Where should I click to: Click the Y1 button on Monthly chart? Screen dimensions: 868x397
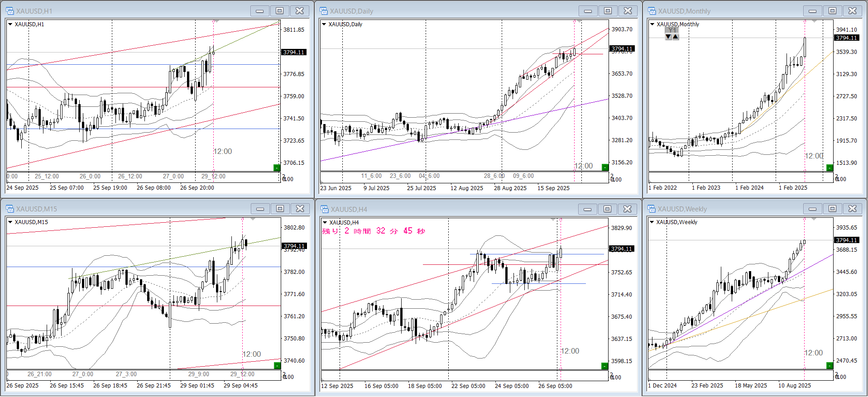672,30
